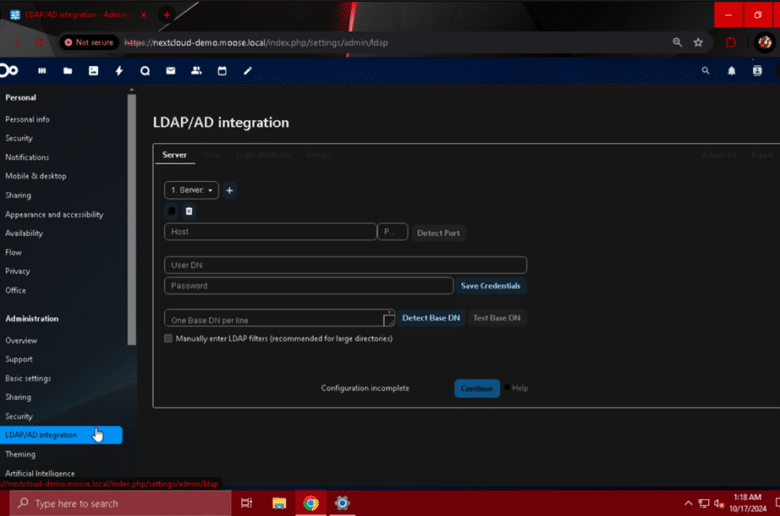This screenshot has width=780, height=516.
Task: Click the Chrome taskbar icon
Action: click(x=311, y=503)
